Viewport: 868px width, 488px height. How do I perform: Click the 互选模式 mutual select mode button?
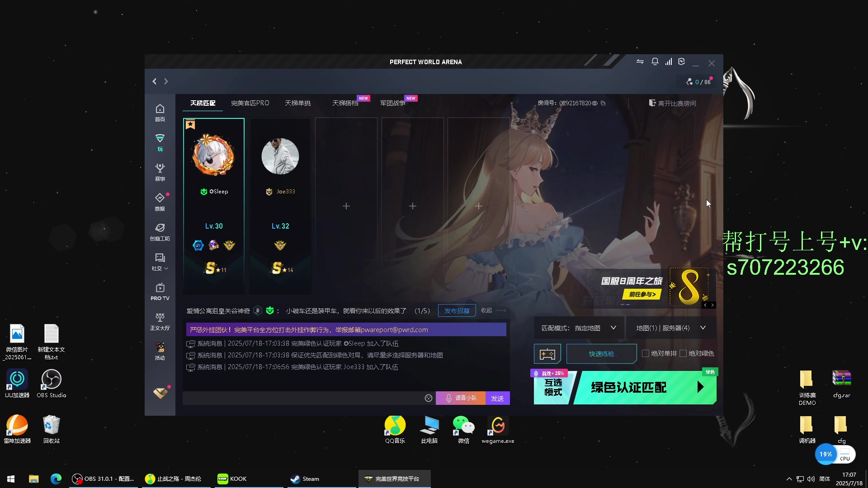point(553,388)
